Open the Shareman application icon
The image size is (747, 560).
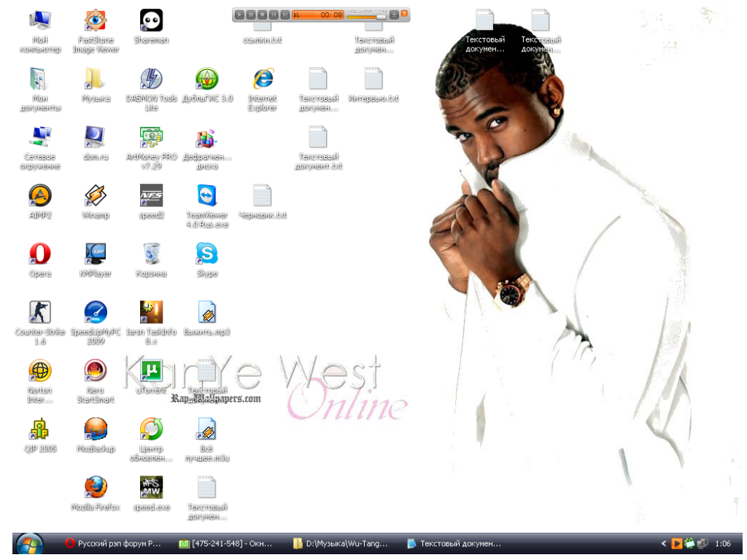point(152,27)
